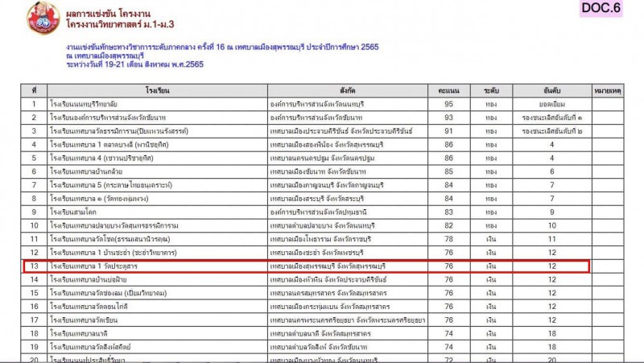
Task: Click the rank 'ยอดเยี่ยม' in row 1
Action: tap(552, 104)
